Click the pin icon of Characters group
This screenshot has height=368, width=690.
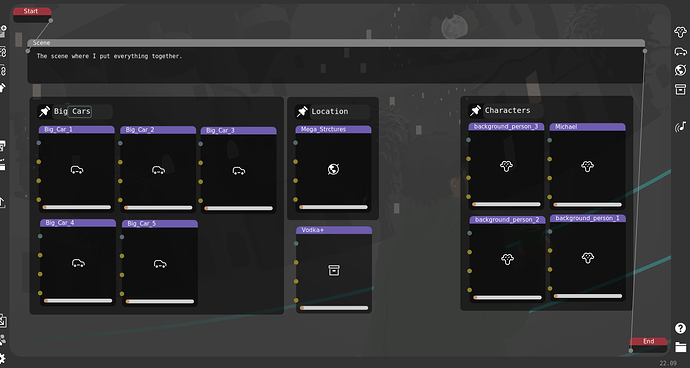point(475,110)
